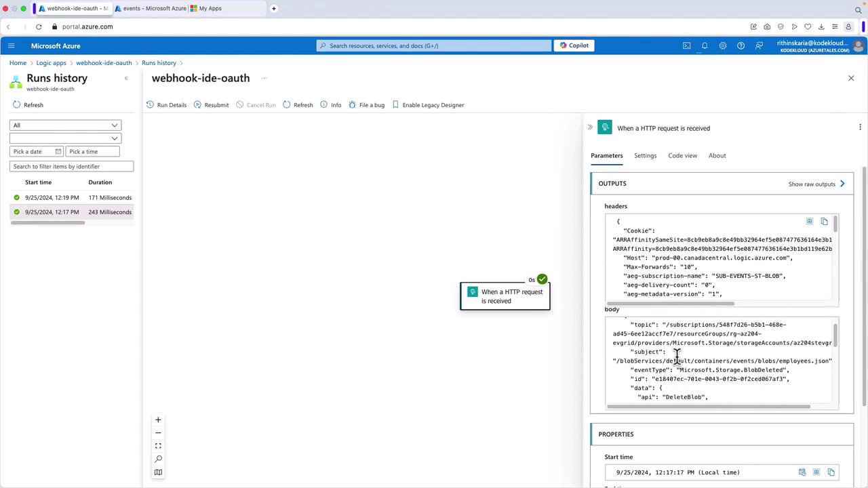Click the heart icon in browser toolbar
The width and height of the screenshot is (868, 488).
click(x=808, y=26)
